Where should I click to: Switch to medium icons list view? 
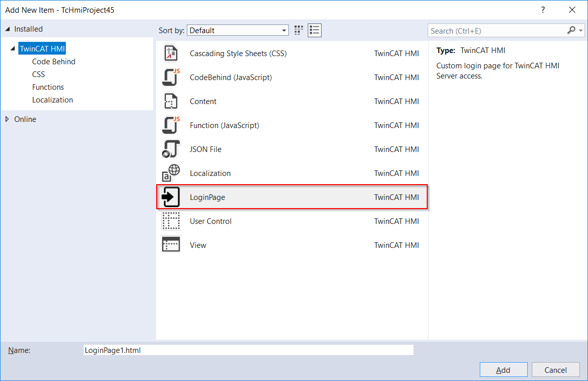(x=314, y=30)
